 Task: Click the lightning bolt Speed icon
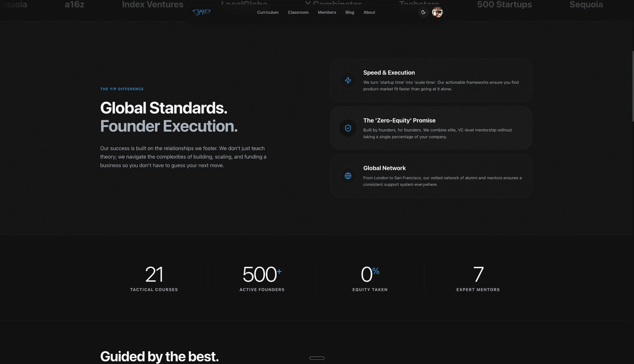pyautogui.click(x=348, y=80)
